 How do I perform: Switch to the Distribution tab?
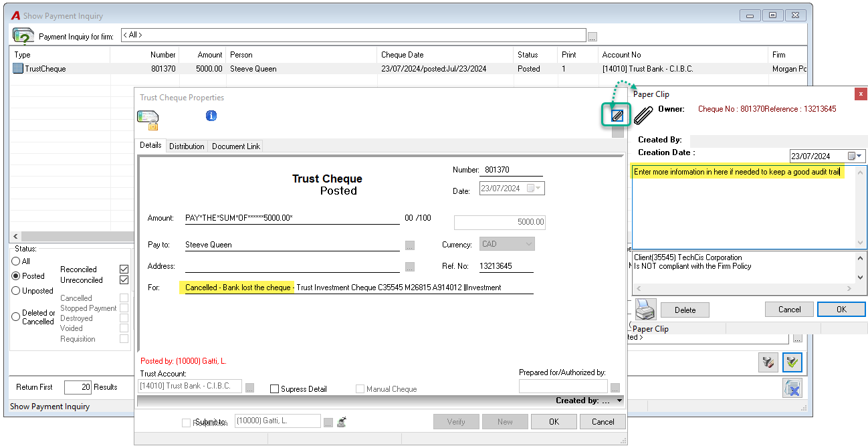point(187,146)
